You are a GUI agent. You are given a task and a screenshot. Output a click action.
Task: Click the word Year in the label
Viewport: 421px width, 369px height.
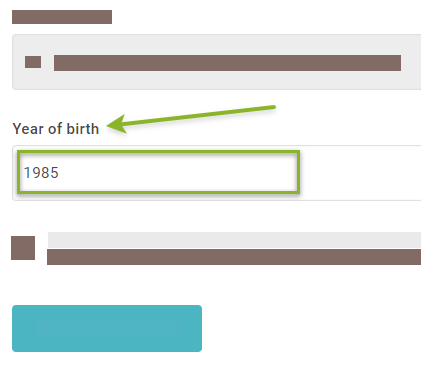(x=28, y=129)
